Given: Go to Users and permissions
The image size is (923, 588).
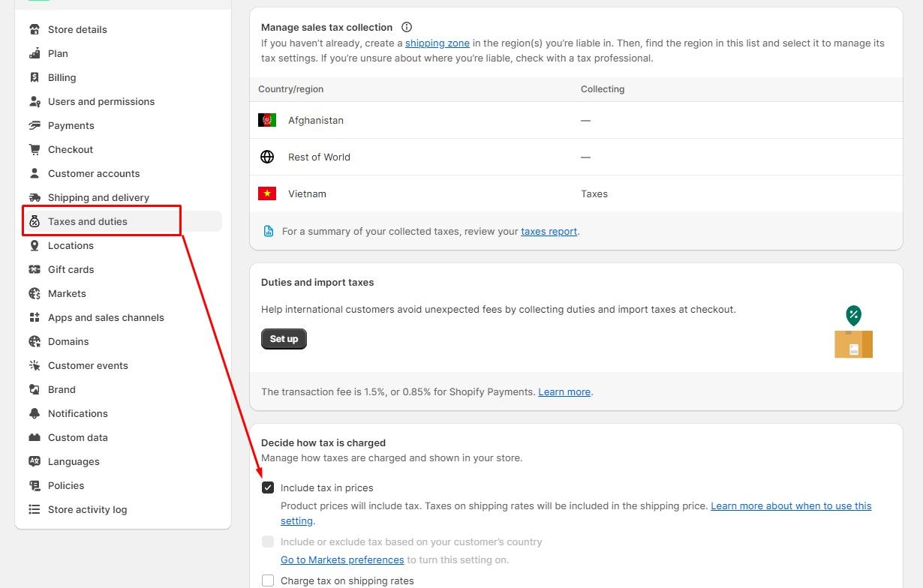Looking at the screenshot, I should [101, 101].
